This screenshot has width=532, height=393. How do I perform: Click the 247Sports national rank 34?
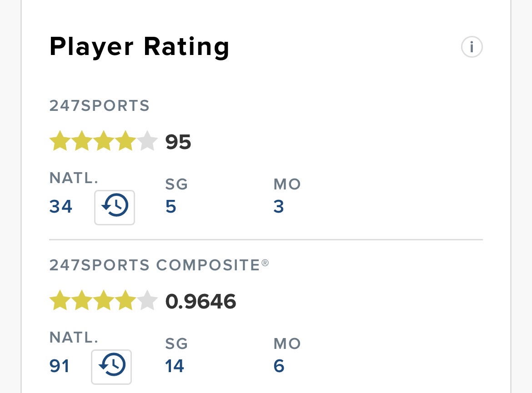(x=61, y=206)
